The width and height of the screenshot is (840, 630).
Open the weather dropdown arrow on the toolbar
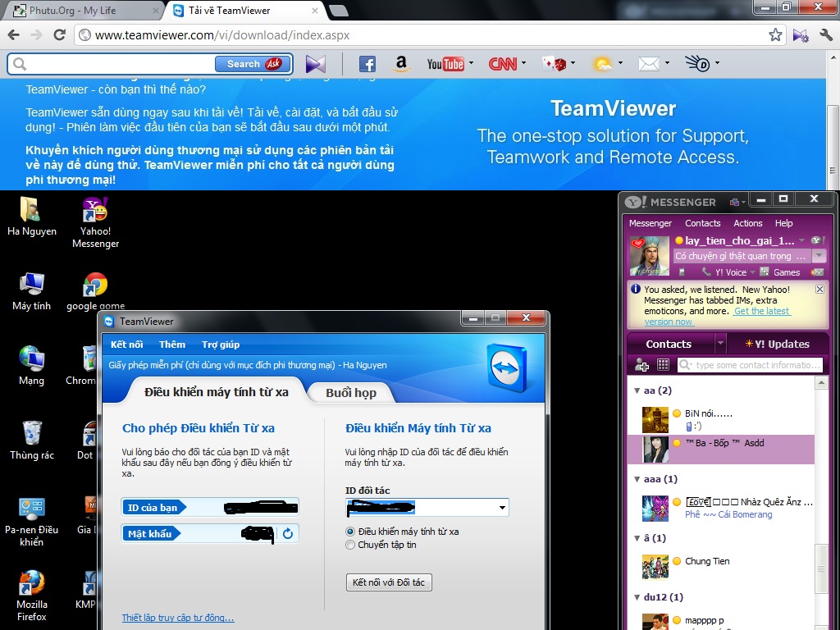[620, 63]
